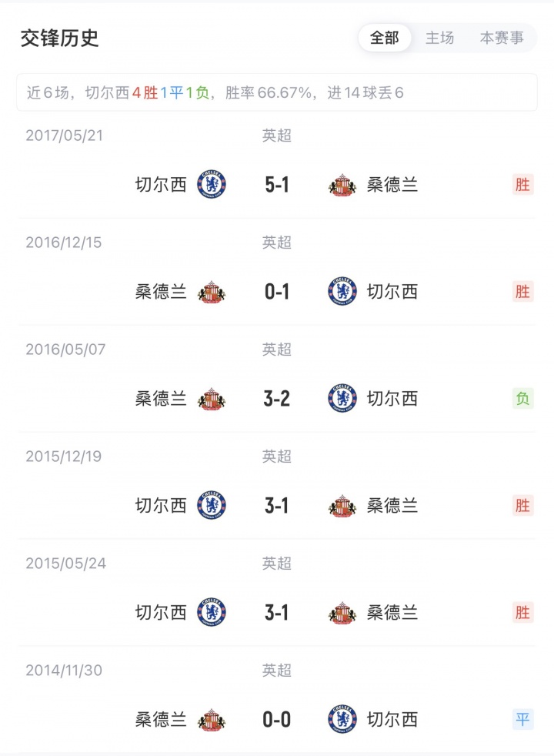Click Chelsea crest in 2015/12/19 match
Screen dimensions: 554x756
tap(212, 506)
